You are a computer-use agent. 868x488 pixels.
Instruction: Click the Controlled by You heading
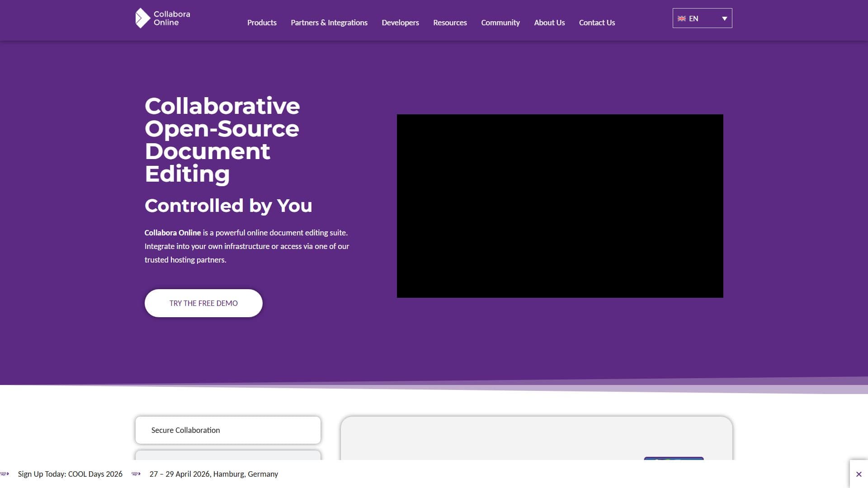coord(228,206)
